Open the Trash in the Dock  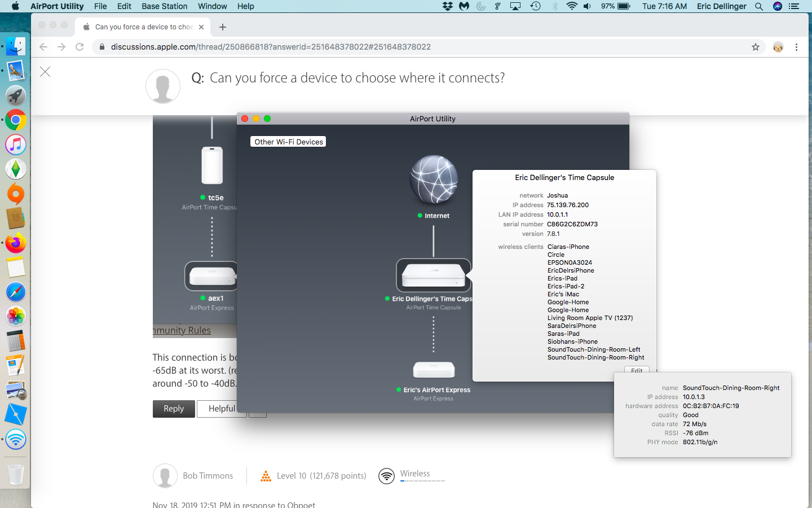(x=16, y=474)
